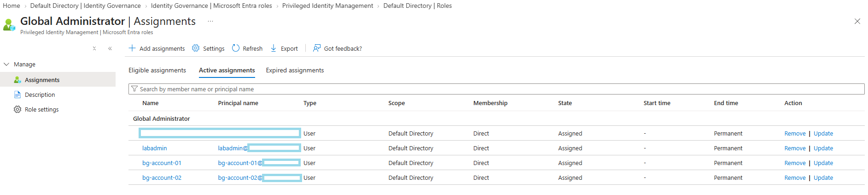Open the Identity Governance Microsoft Entra roles breadcrumb
The image size is (868, 195).
(x=211, y=6)
